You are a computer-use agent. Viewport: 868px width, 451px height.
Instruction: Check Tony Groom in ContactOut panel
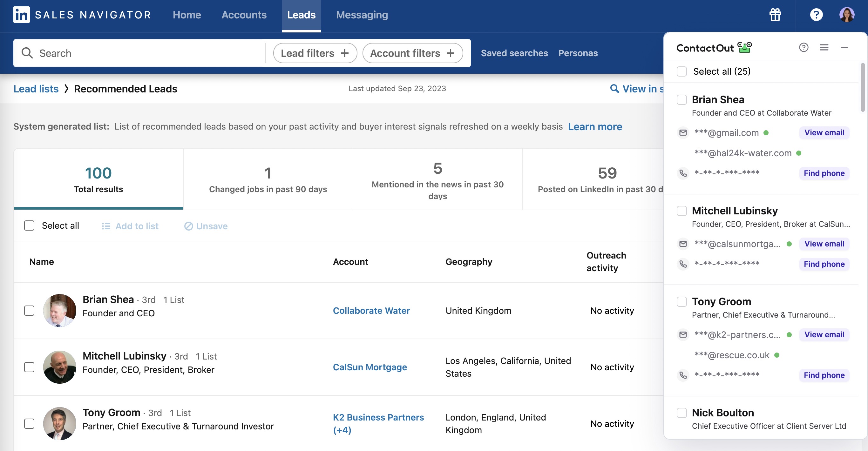coord(681,301)
